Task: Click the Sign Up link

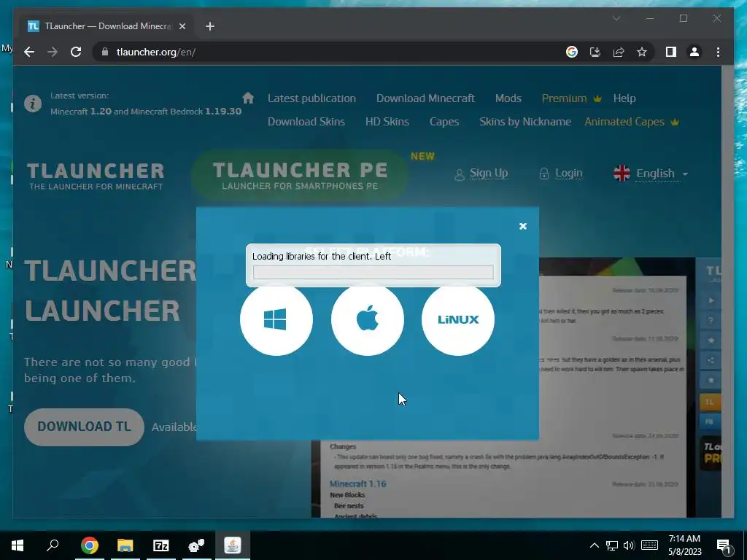Action: (x=488, y=173)
